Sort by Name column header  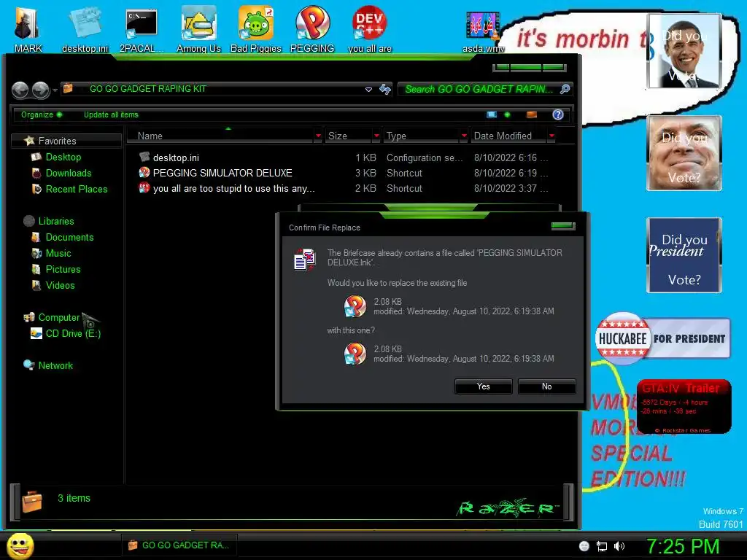225,136
